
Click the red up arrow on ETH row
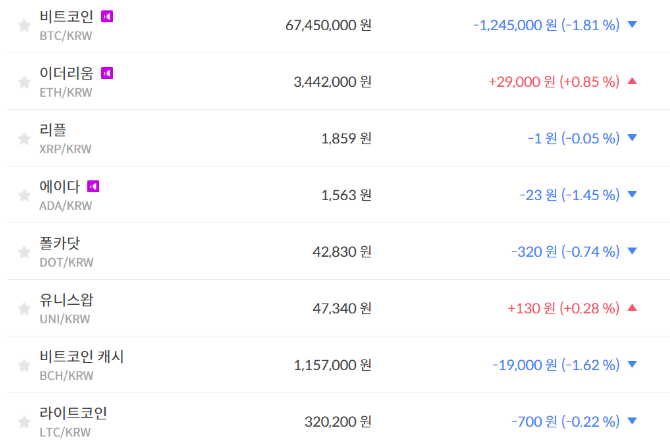click(631, 81)
